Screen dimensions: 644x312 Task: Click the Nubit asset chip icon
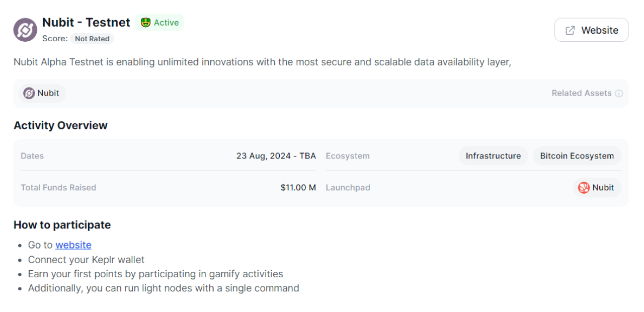pos(29,93)
